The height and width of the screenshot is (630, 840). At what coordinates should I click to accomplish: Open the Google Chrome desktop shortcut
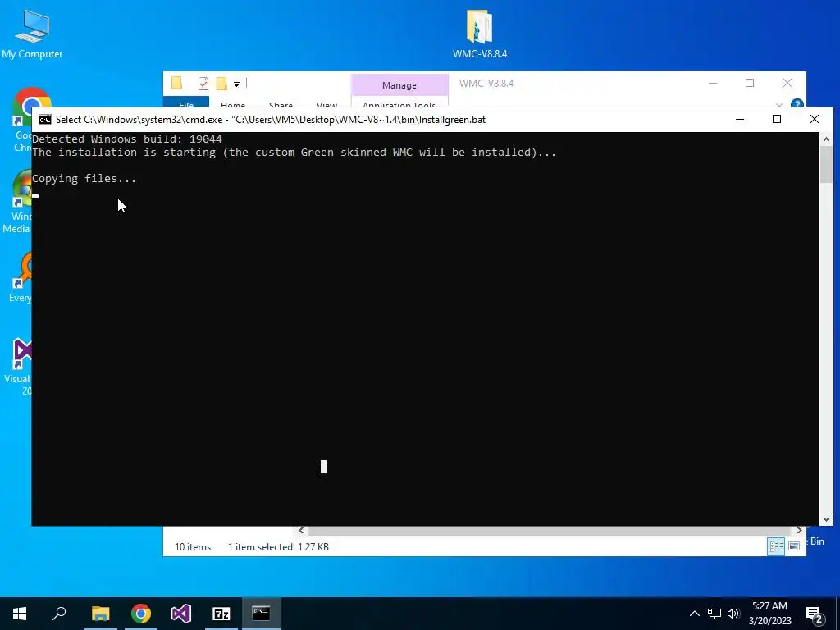(22, 120)
